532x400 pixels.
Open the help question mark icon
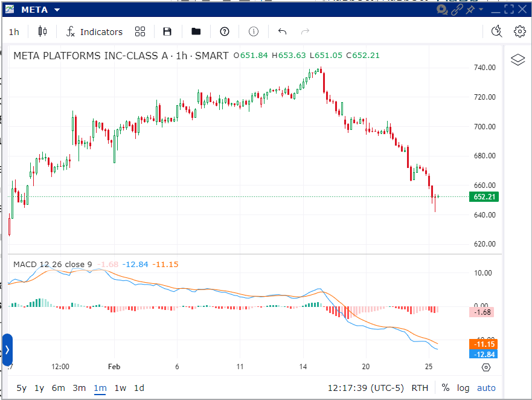click(x=225, y=31)
